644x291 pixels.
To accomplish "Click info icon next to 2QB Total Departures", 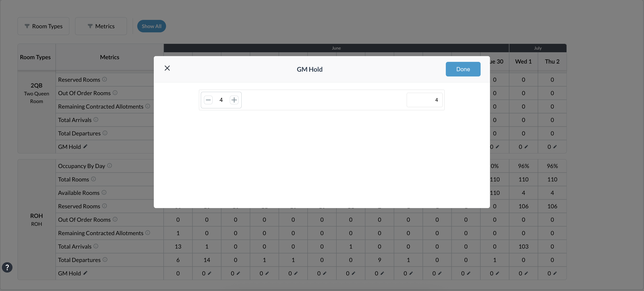I will coord(105,133).
